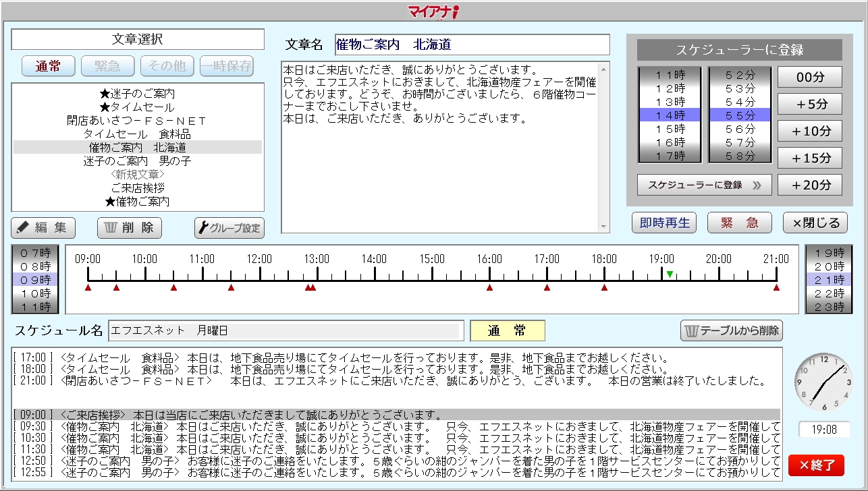Select 10時 in timeline start hour list
Image resolution: width=868 pixels, height=491 pixels.
[x=35, y=293]
